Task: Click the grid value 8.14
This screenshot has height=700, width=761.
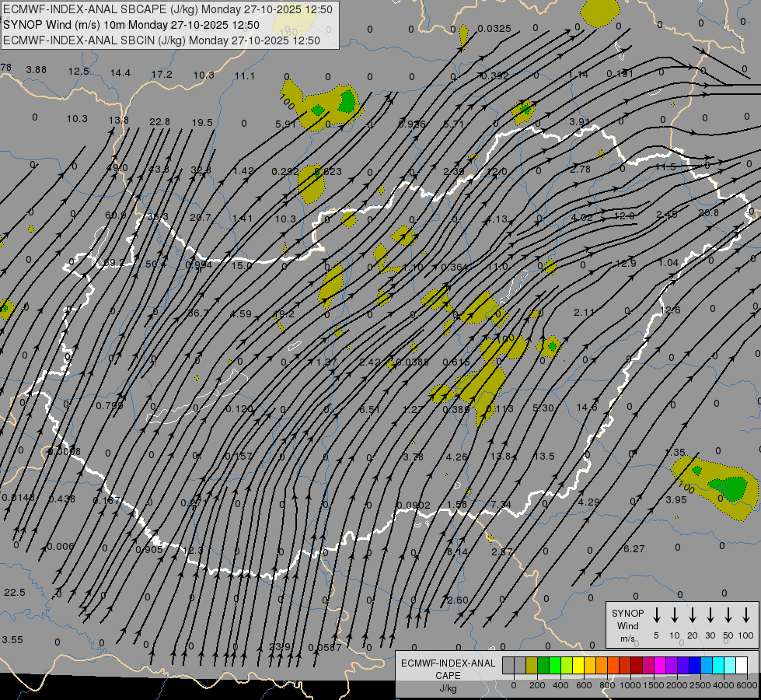Action: click(x=457, y=552)
